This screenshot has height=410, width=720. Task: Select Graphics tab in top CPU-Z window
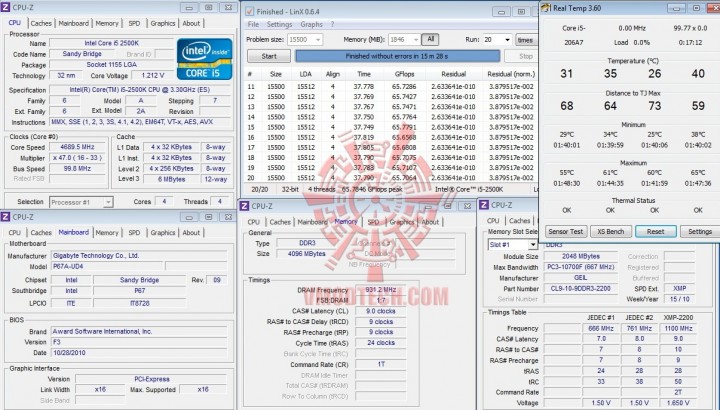(163, 23)
